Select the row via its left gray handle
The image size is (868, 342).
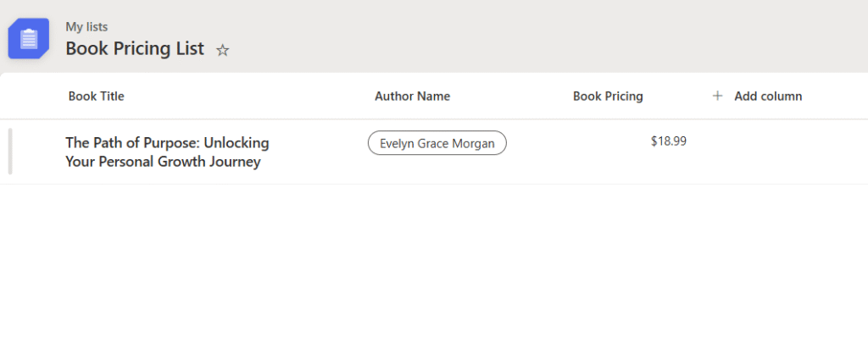coord(10,152)
